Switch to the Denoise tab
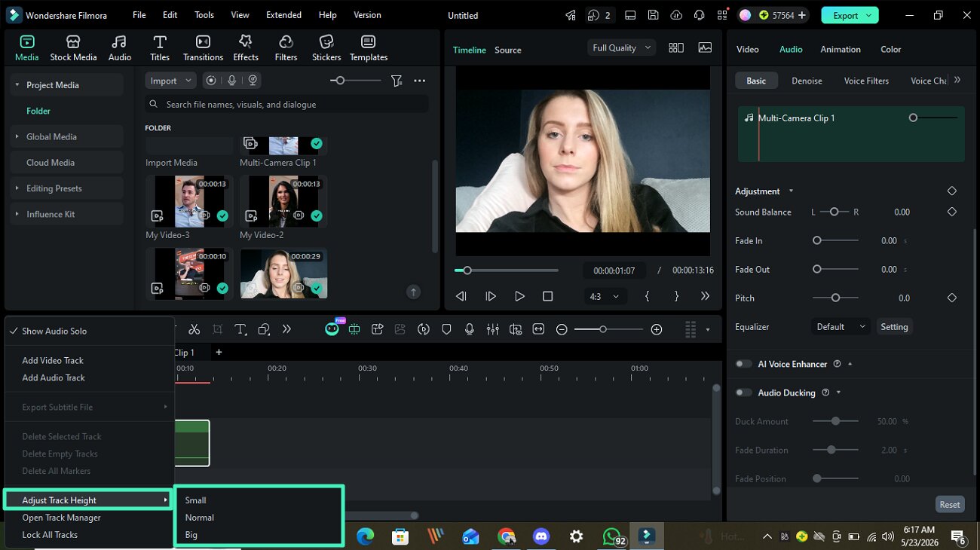This screenshot has width=980, height=550. click(x=807, y=81)
